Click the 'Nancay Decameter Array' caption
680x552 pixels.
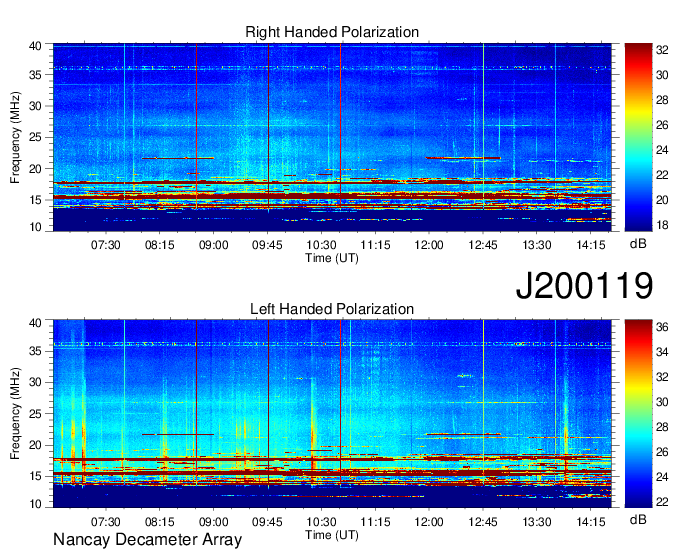(x=147, y=539)
